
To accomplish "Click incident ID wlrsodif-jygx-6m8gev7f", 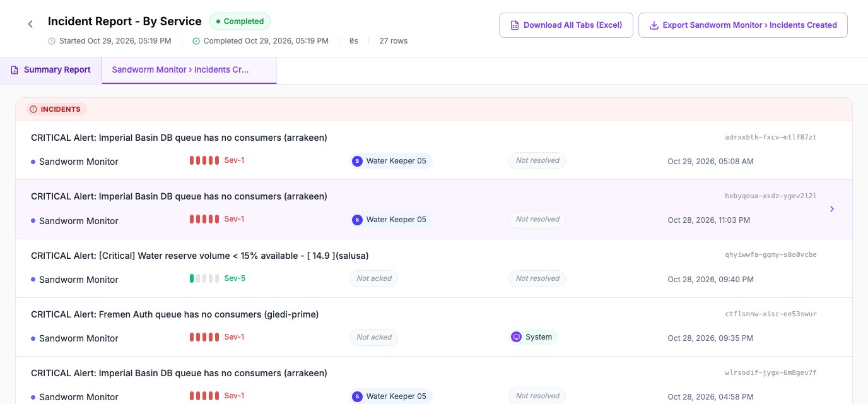I will point(771,372).
